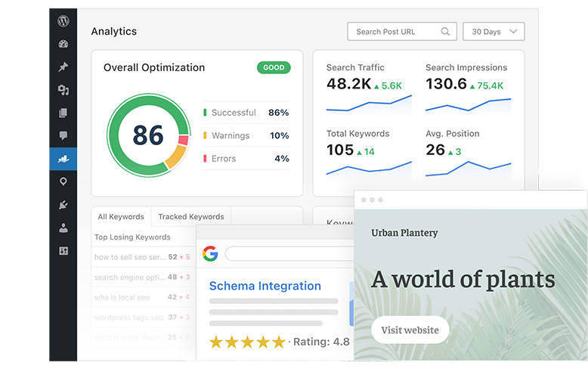Select the Errors 4% legend row
Image resolution: width=588 pixels, height=378 pixels.
[246, 159]
